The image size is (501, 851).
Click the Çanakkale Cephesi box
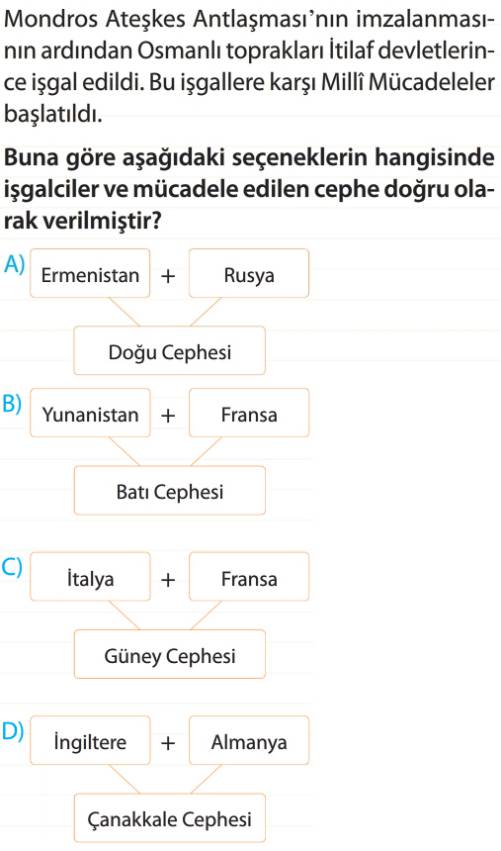tap(170, 818)
